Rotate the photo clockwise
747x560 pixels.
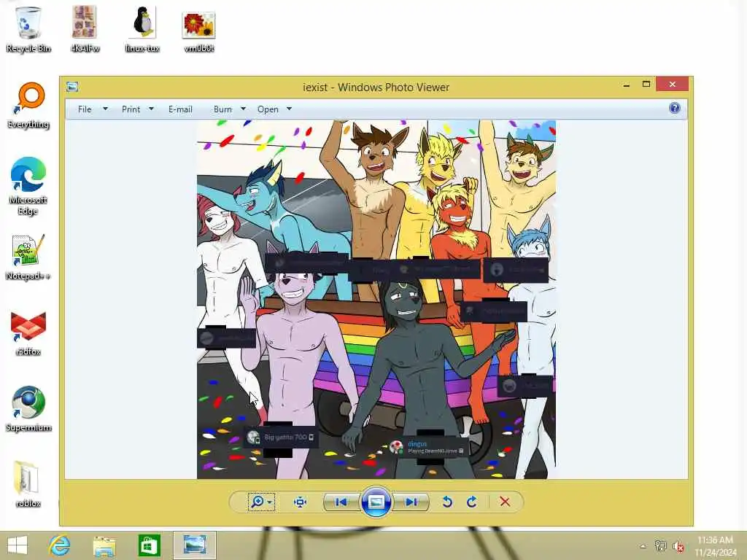(472, 502)
